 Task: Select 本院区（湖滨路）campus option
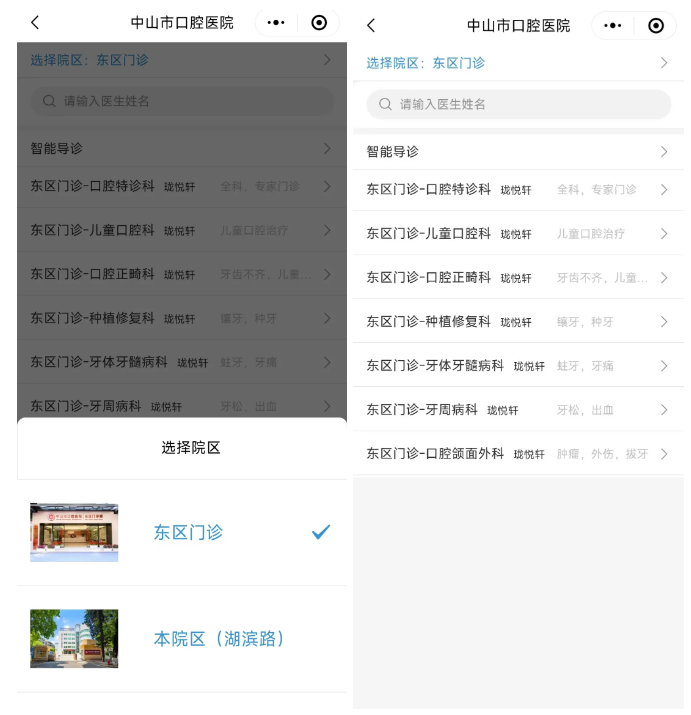(219, 638)
